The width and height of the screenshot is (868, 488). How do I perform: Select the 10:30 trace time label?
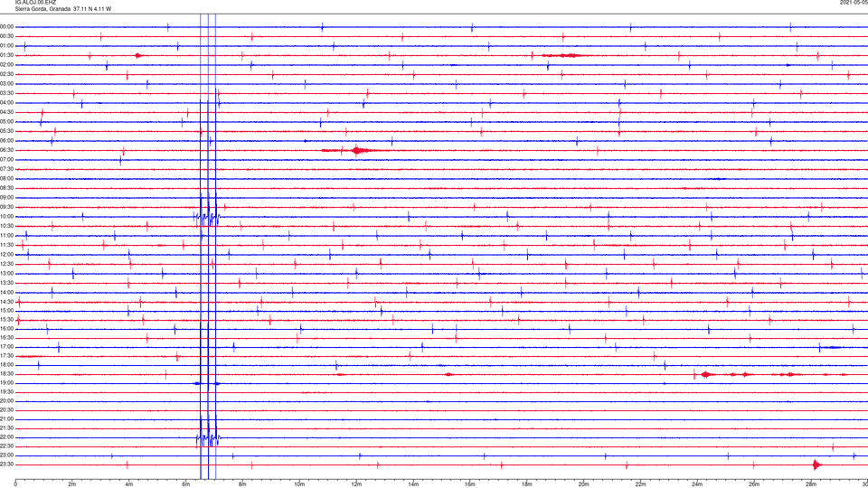coord(7,226)
